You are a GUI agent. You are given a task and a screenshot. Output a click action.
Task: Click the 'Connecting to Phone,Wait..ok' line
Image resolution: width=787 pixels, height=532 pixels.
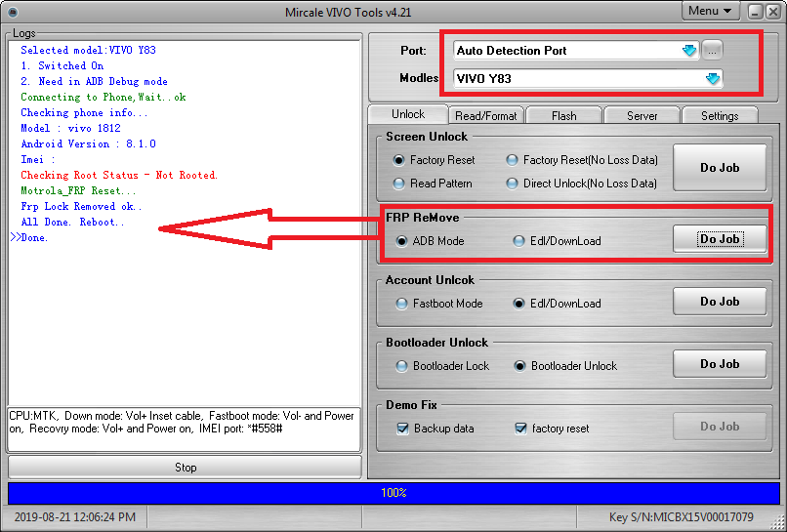[104, 97]
